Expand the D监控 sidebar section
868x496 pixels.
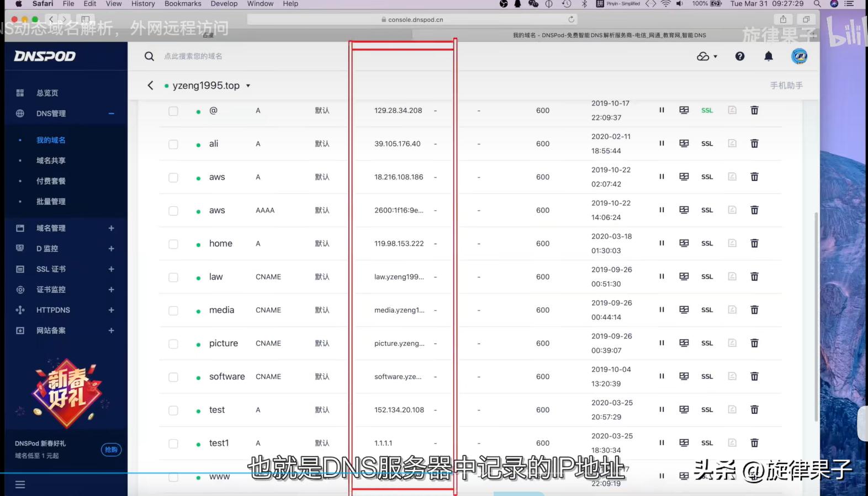(111, 249)
